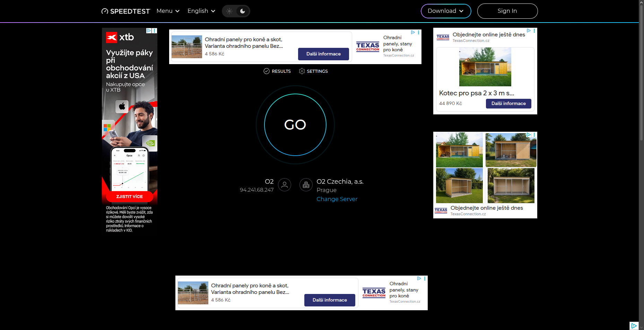Click the O2 user profile icon
The image size is (644, 330).
(x=285, y=185)
